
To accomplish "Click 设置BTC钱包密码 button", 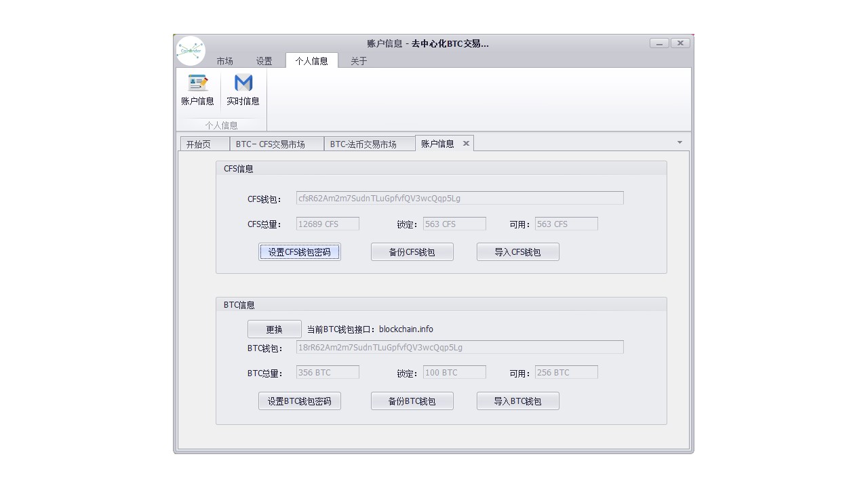I will pyautogui.click(x=300, y=401).
